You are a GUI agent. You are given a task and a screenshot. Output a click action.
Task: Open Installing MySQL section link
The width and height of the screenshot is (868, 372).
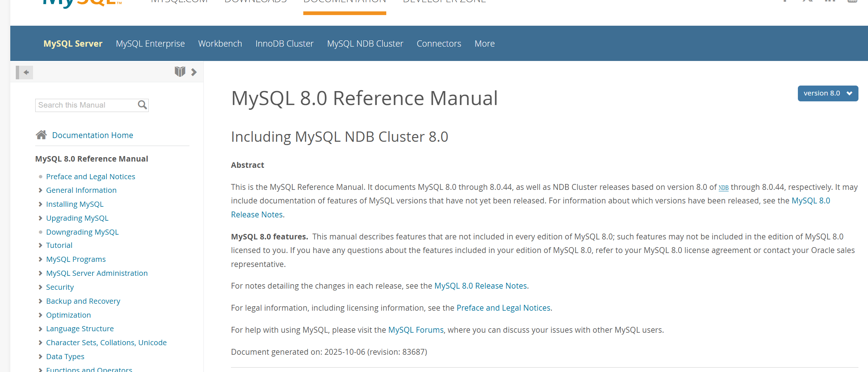point(75,204)
